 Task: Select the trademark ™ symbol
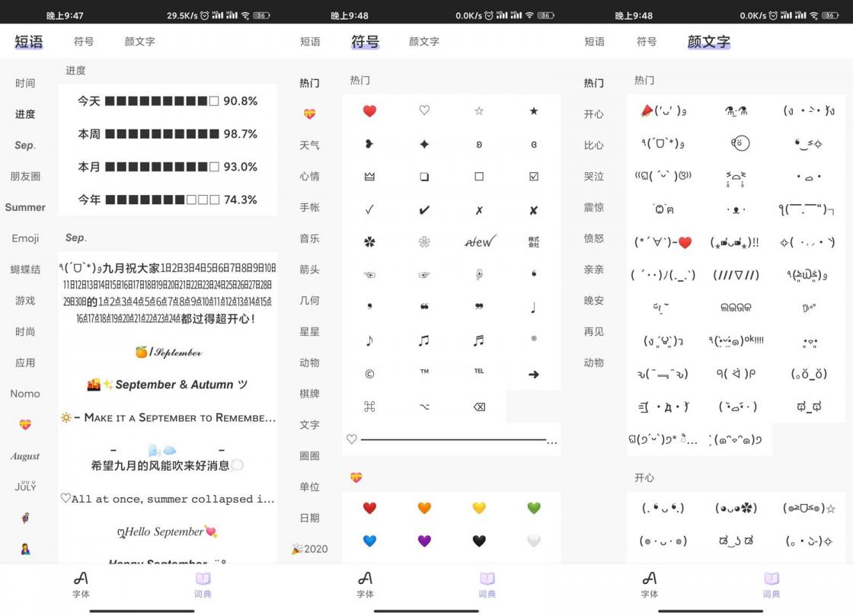click(423, 374)
